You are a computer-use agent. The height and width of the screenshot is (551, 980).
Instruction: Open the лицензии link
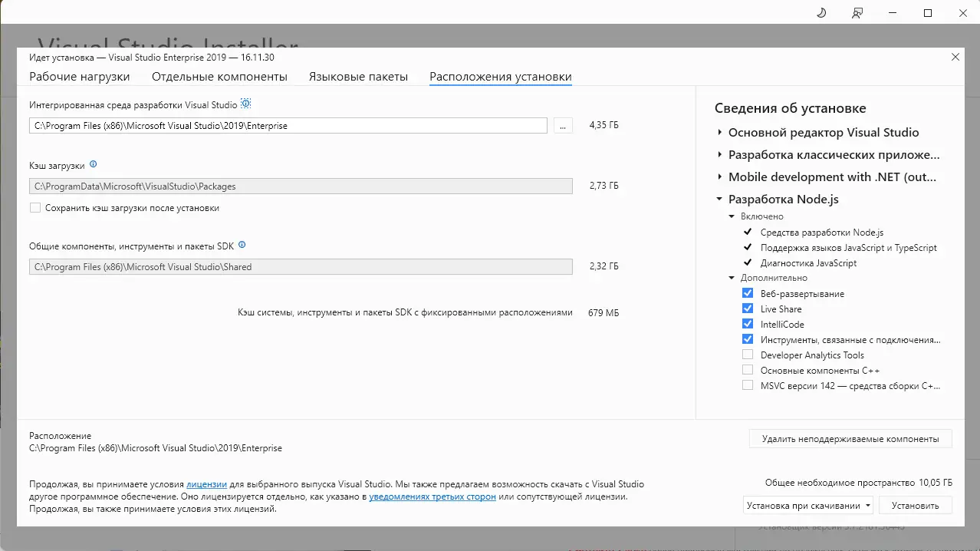(206, 484)
